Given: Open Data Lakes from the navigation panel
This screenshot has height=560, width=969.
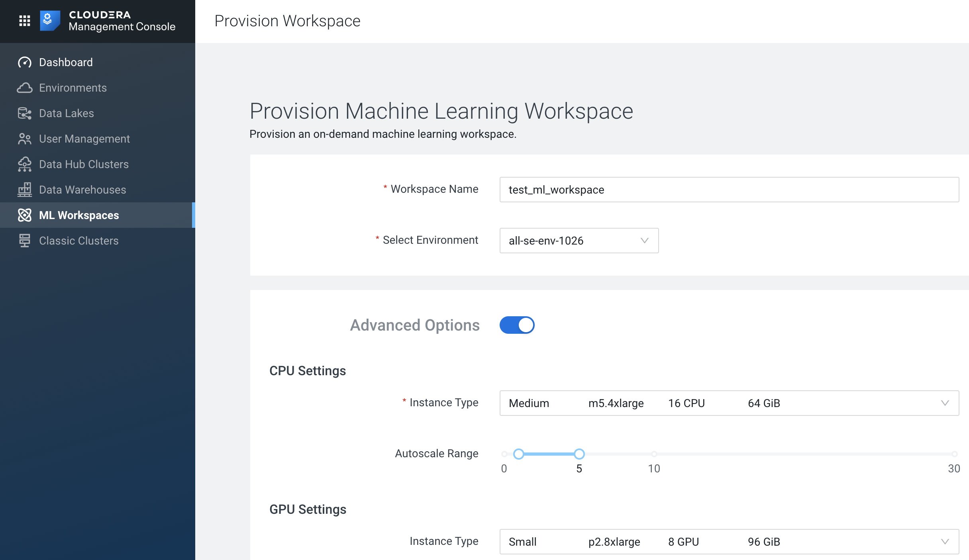Looking at the screenshot, I should coord(67,113).
